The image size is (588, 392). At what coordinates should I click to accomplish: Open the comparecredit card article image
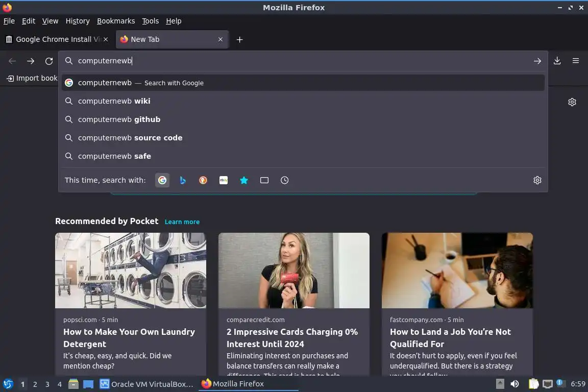pos(294,271)
